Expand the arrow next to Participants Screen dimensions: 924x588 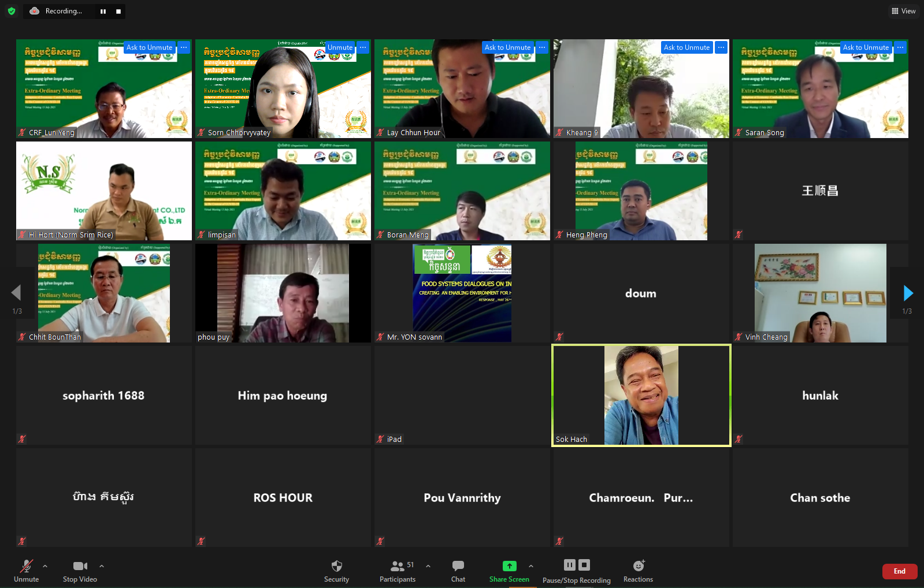tap(428, 566)
